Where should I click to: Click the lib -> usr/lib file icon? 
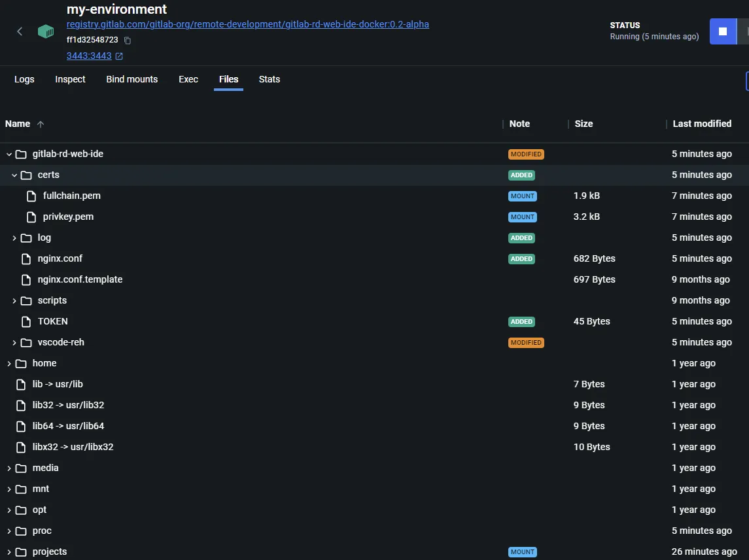coord(21,385)
